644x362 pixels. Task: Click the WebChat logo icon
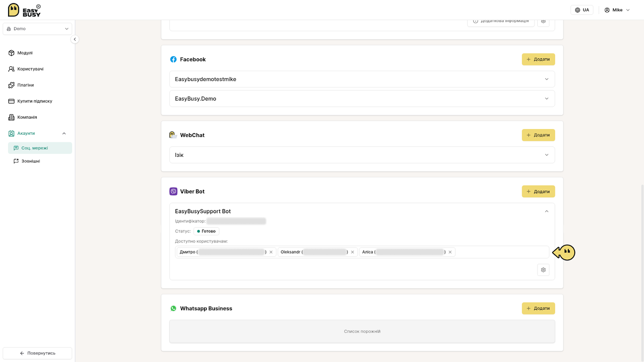(x=173, y=135)
